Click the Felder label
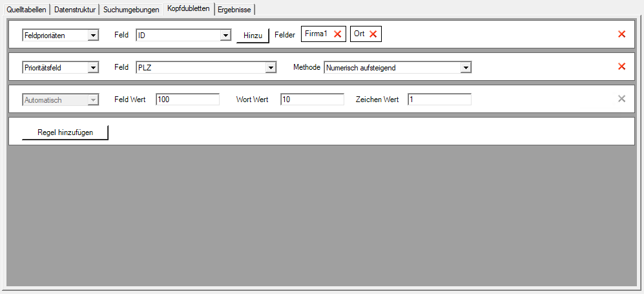This screenshot has width=644, height=294. pos(285,36)
